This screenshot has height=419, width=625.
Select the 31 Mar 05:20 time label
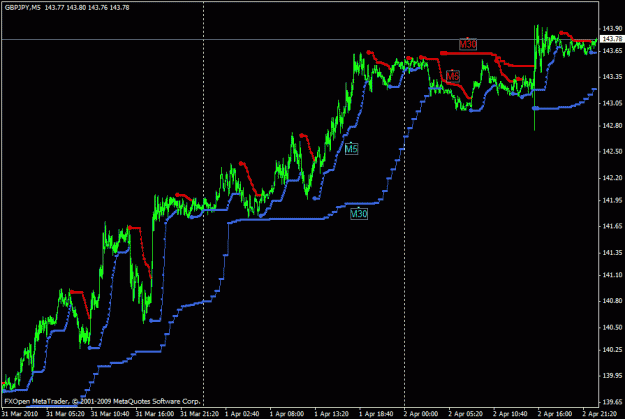[x=65, y=414]
